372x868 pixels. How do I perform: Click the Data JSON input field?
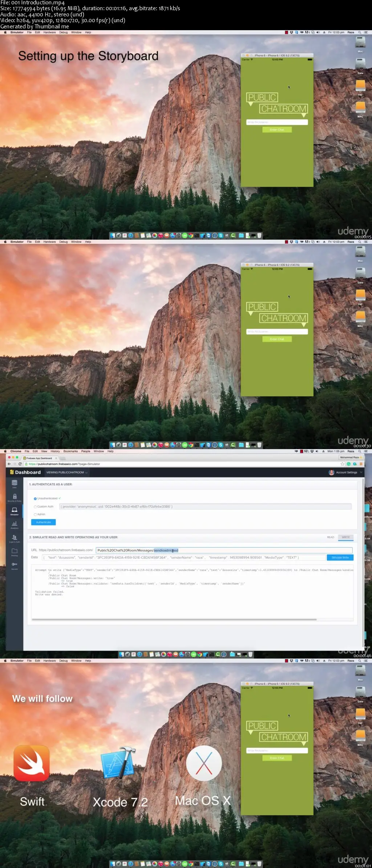183,557
